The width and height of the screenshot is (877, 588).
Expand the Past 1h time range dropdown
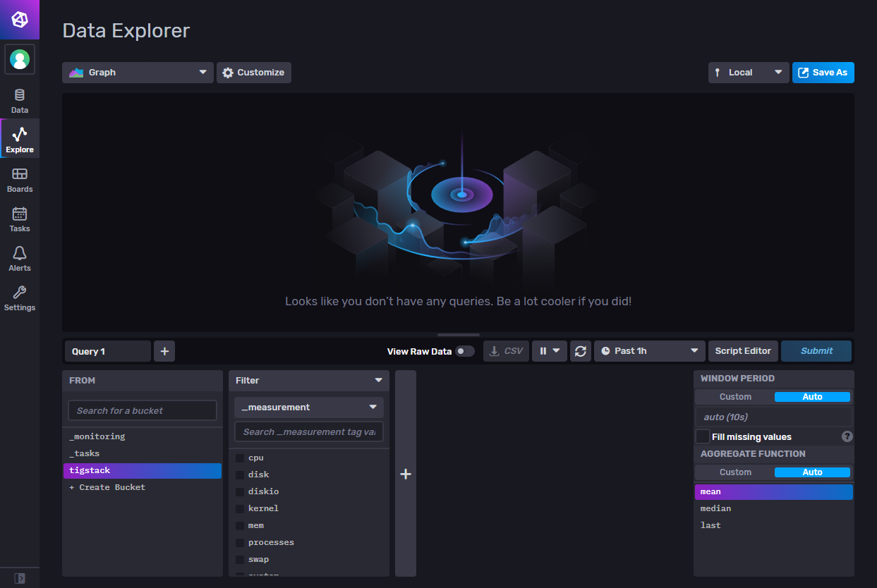click(649, 351)
